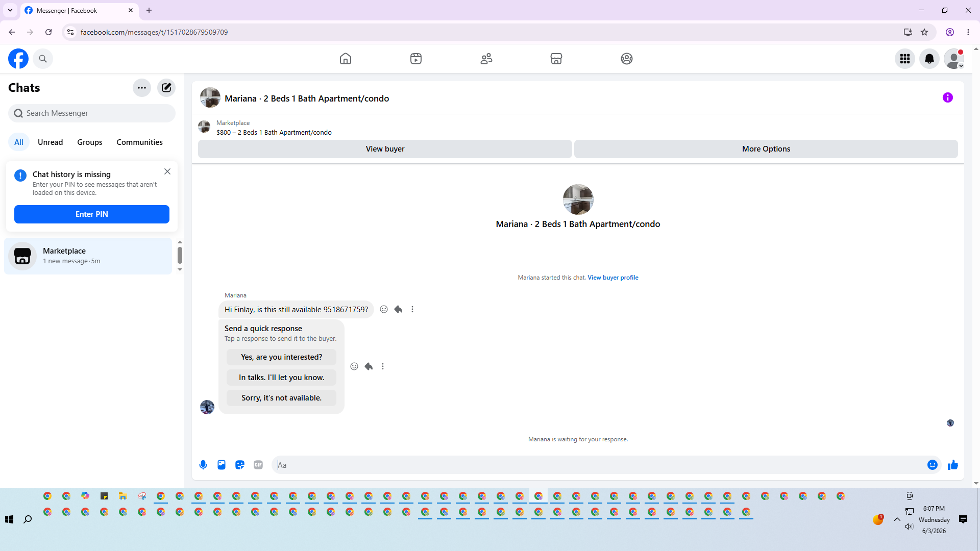This screenshot has height=551, width=980.
Task: Click Mariana's large listing photo in the chat
Action: point(578,199)
